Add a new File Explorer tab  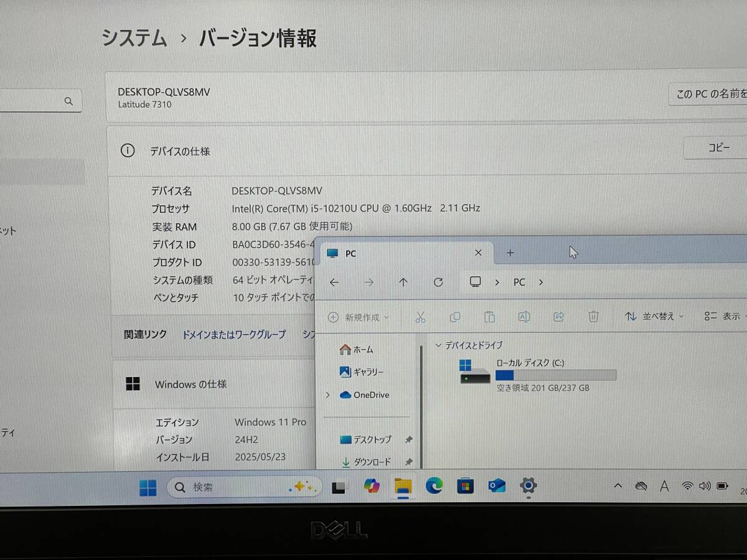[x=510, y=253]
